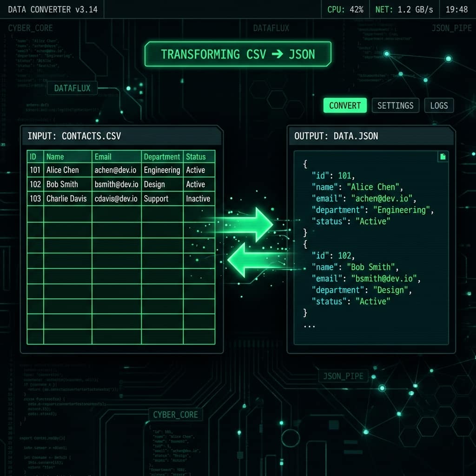Click the JSON_PIPE label near bottom

click(x=343, y=376)
